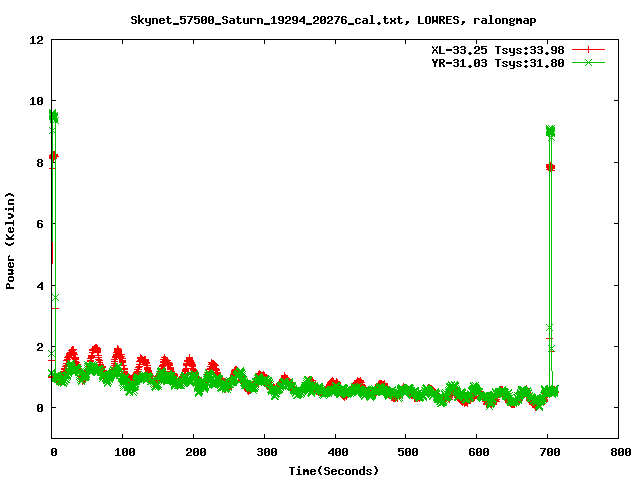Select the legend entry YR-31.03 Tsys:31.80
Viewport: 640px width, 480px height.
pyautogui.click(x=498, y=63)
